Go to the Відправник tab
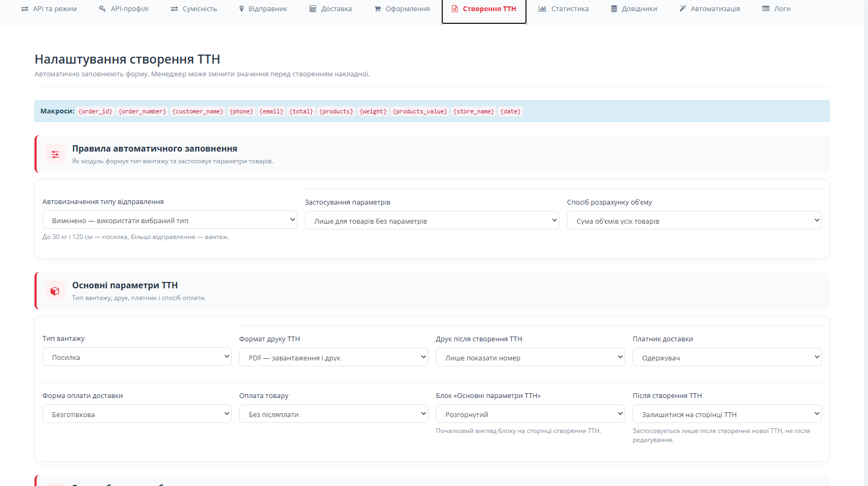This screenshot has height=486, width=868. pos(263,9)
